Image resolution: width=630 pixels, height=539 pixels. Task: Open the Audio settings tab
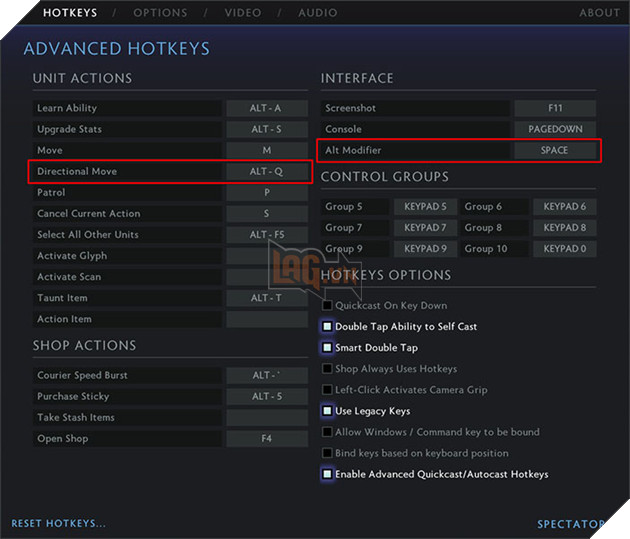pyautogui.click(x=317, y=13)
